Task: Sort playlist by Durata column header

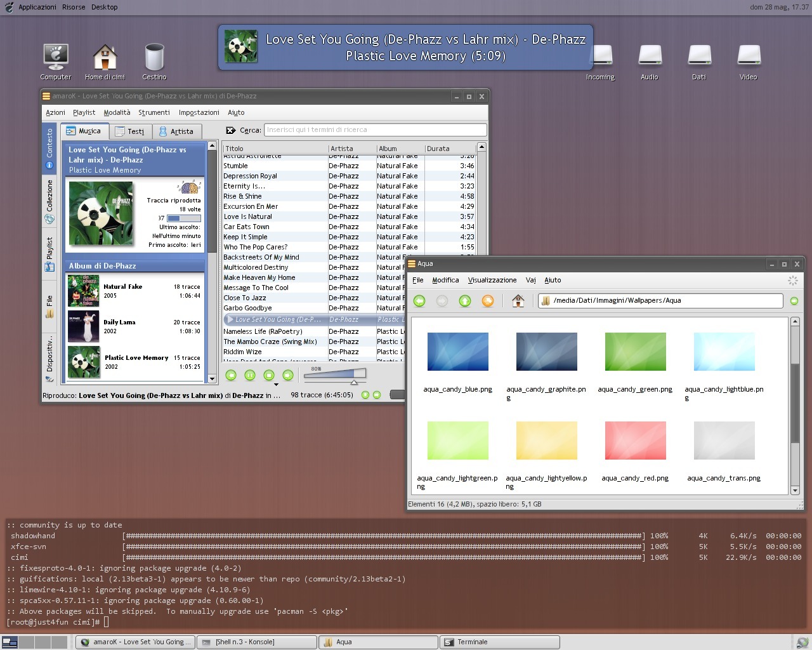Action: coord(450,149)
